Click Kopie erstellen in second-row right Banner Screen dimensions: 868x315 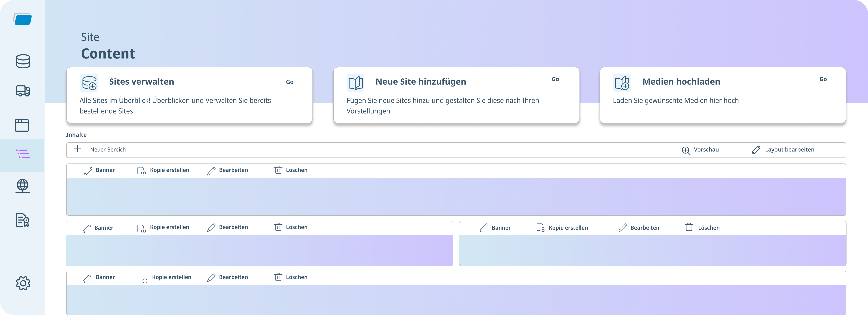coord(568,228)
